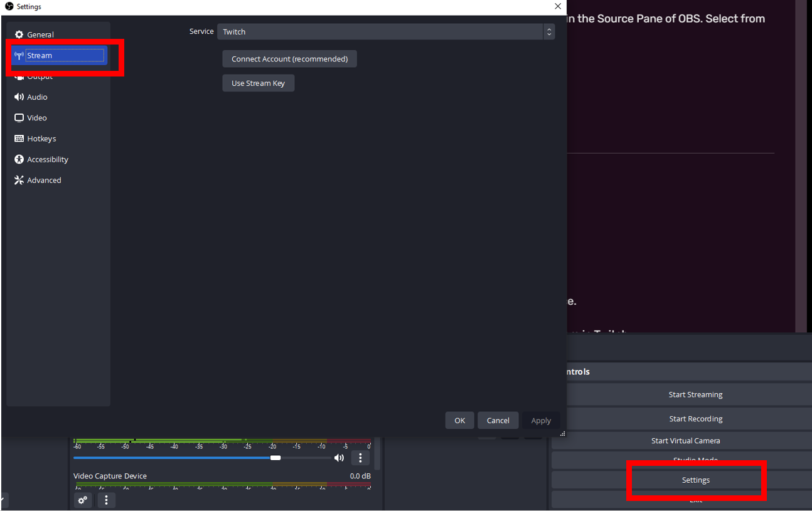Select the Stream settings section
Screen dimensions: 812x511
(58, 55)
